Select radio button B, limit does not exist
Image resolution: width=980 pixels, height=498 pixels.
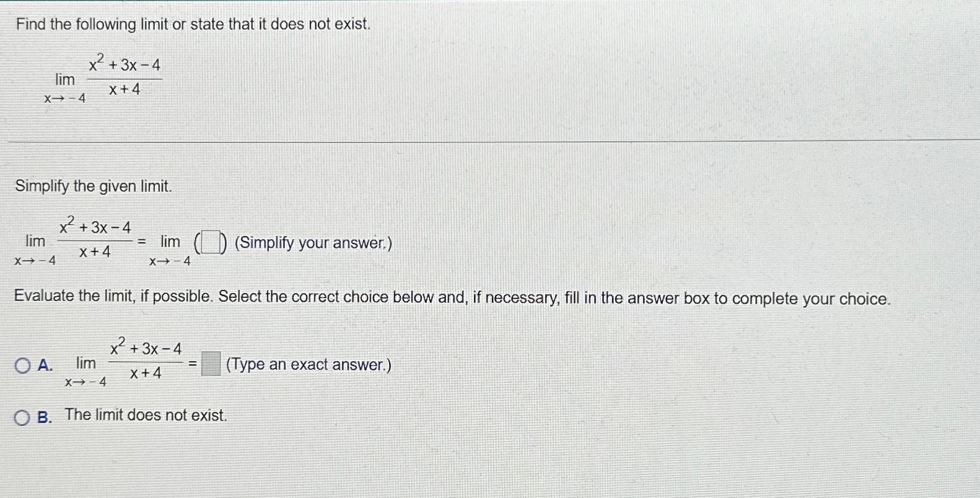(x=22, y=417)
